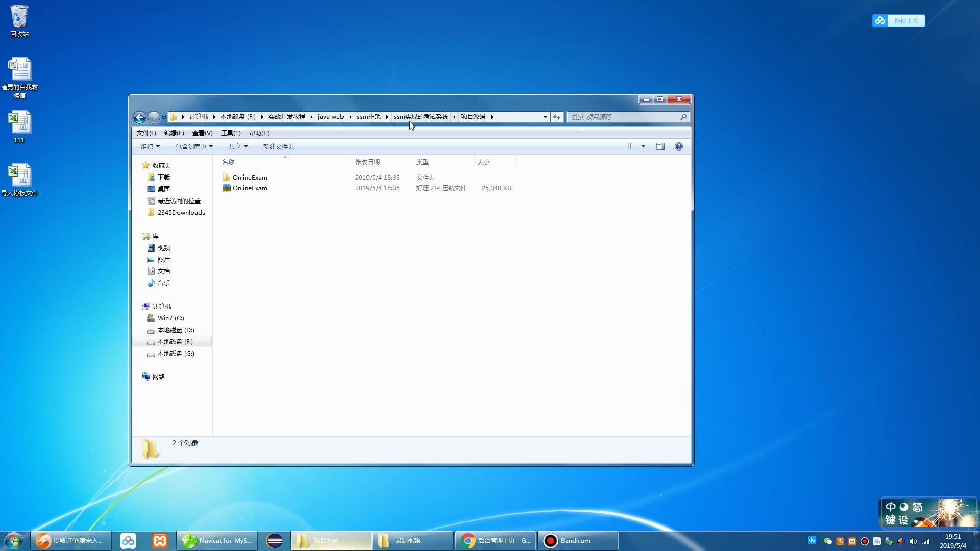Open the address bar history dropdown

[545, 117]
